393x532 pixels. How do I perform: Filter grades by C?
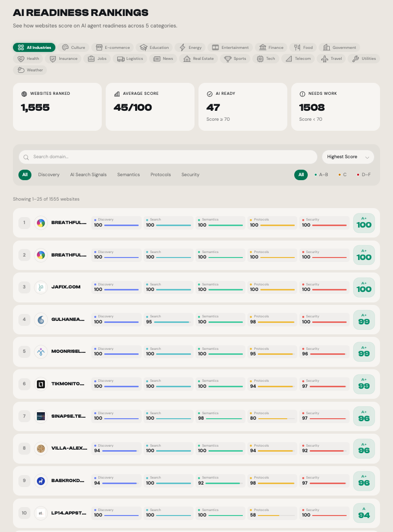click(x=343, y=175)
